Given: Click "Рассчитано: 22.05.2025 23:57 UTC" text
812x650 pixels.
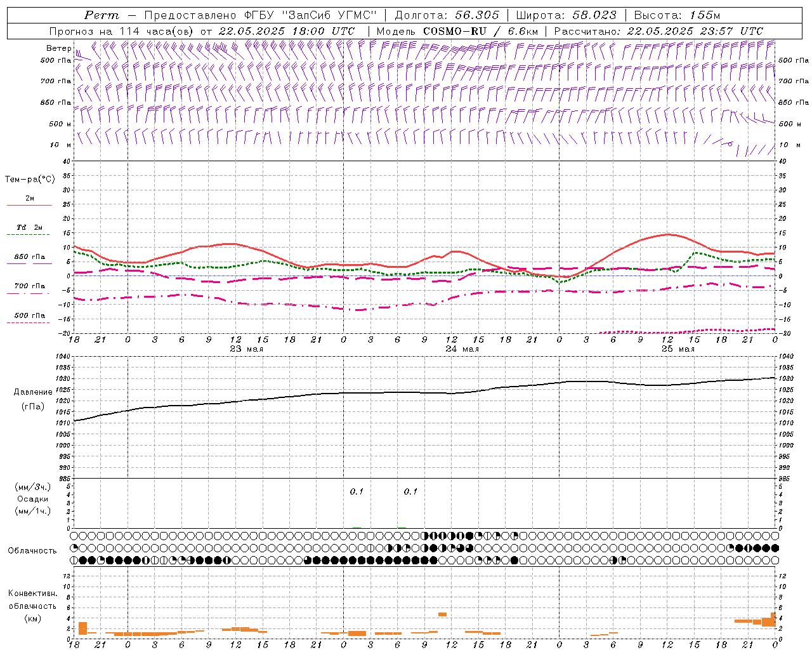Looking at the screenshot, I should tap(658, 31).
